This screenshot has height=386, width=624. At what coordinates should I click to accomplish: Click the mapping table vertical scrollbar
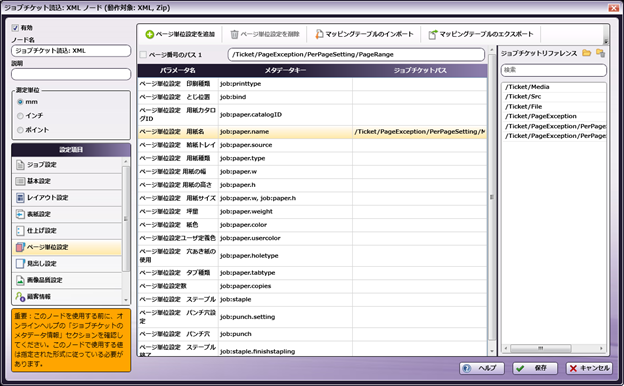[492, 197]
